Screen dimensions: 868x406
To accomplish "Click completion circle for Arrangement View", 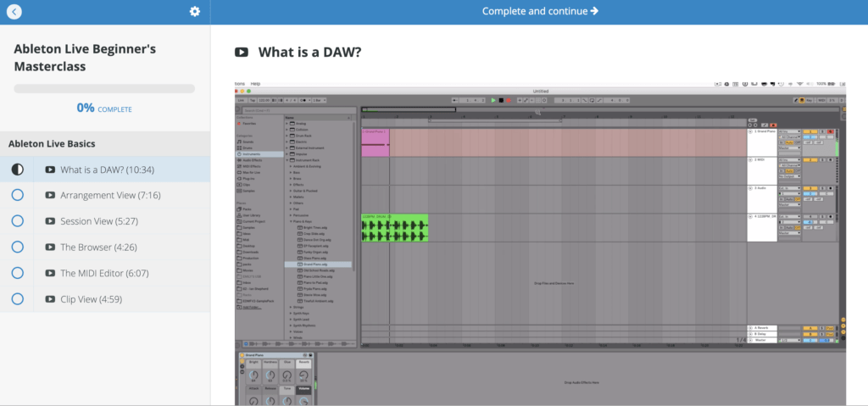I will [x=18, y=195].
